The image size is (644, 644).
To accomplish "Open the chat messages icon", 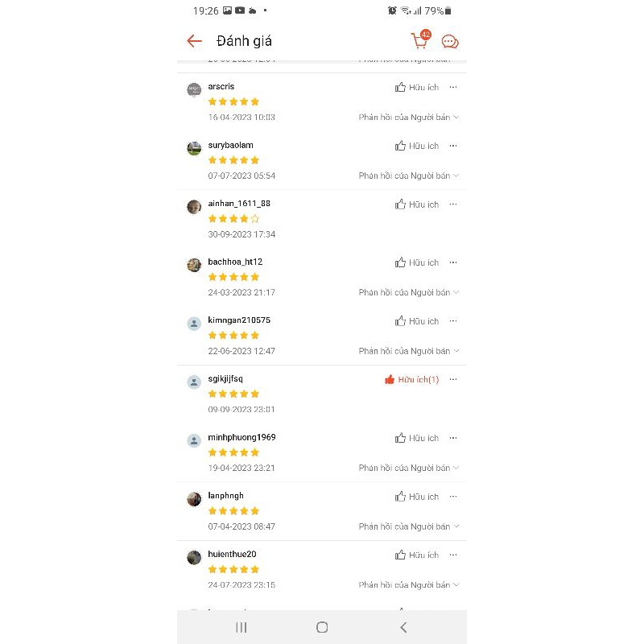I will [x=450, y=42].
